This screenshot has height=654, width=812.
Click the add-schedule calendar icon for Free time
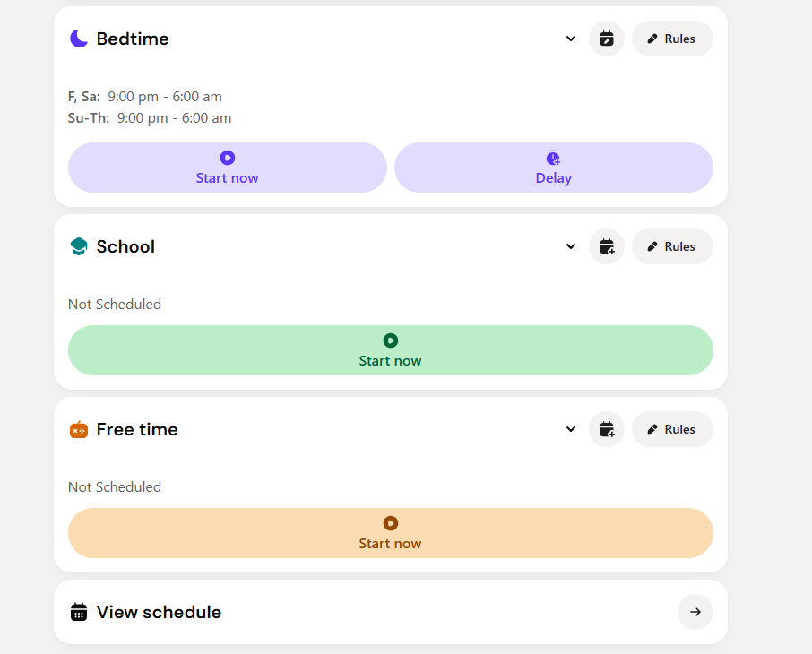pyautogui.click(x=607, y=429)
